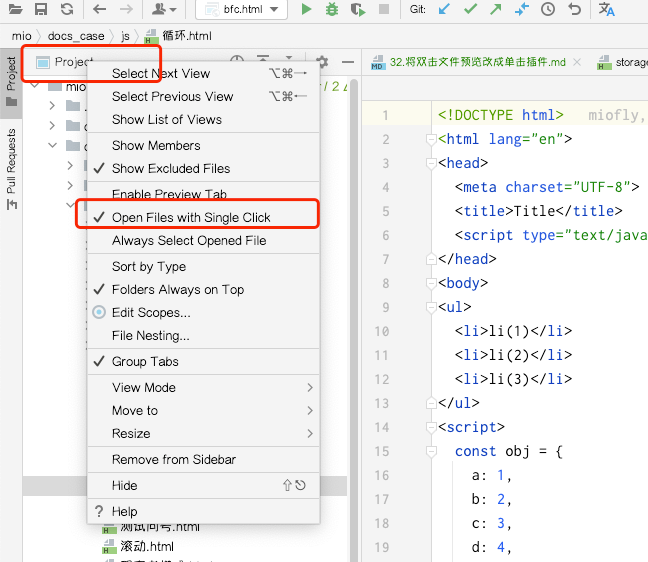
Task: Open the Project tool window sidebar tab
Action: click(x=11, y=82)
